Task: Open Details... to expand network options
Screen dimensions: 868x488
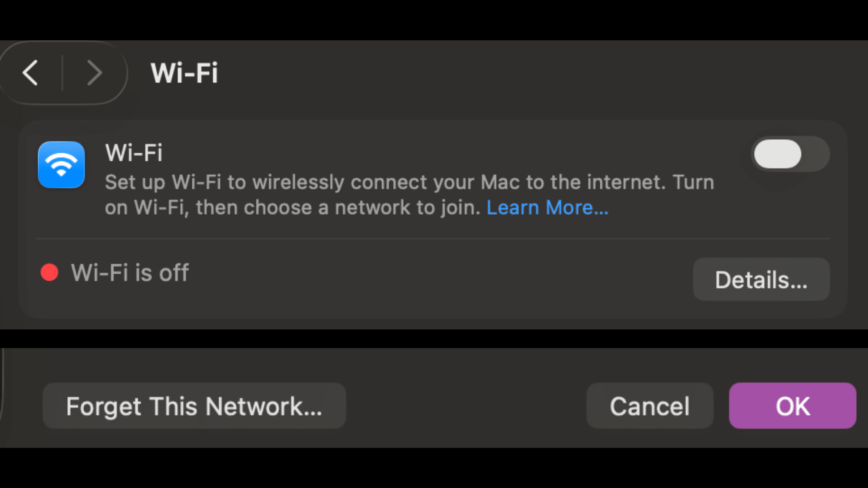Action: (761, 279)
